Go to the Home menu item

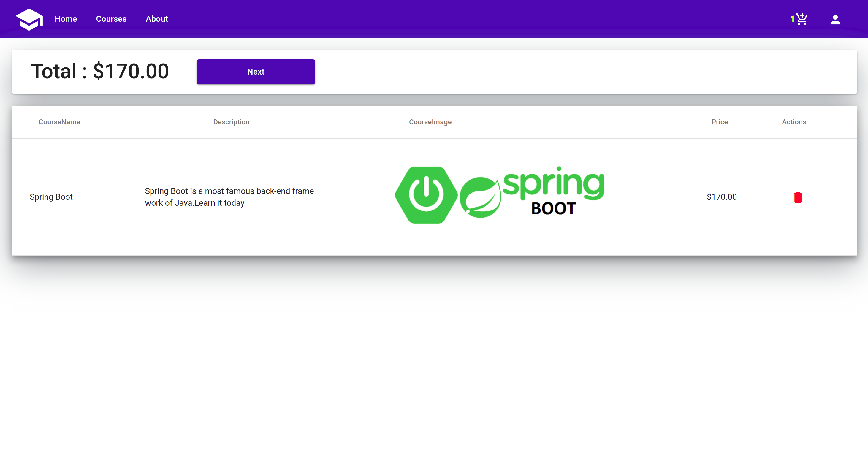click(x=66, y=19)
